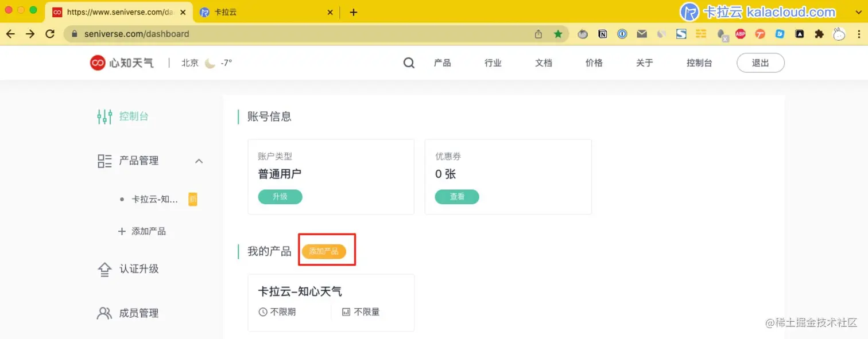This screenshot has height=339, width=868.
Task: Open the orange T extension icon
Action: tap(760, 34)
